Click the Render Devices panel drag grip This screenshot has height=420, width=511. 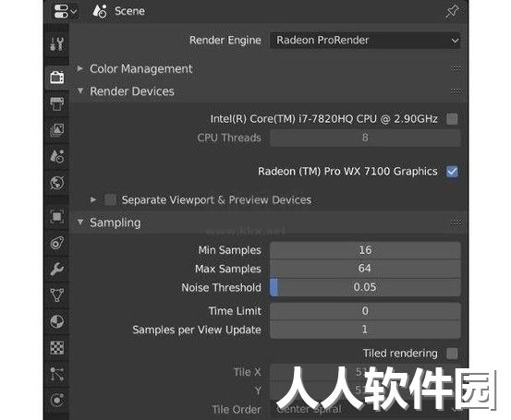tap(456, 91)
